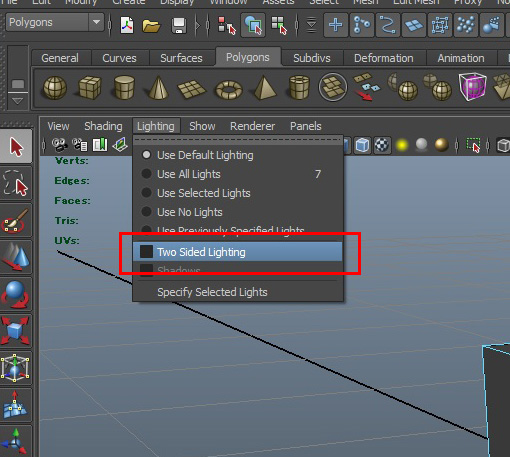The height and width of the screenshot is (457, 510).
Task: Select by object type icon
Action: [253, 25]
